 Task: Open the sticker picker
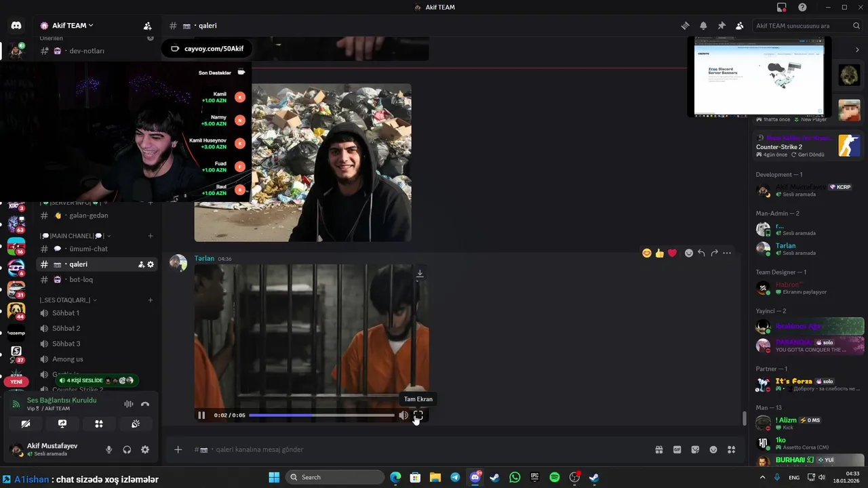pos(695,449)
